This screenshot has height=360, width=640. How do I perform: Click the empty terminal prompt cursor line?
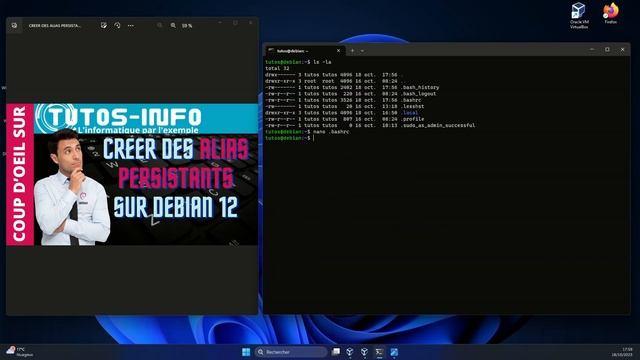coord(289,138)
